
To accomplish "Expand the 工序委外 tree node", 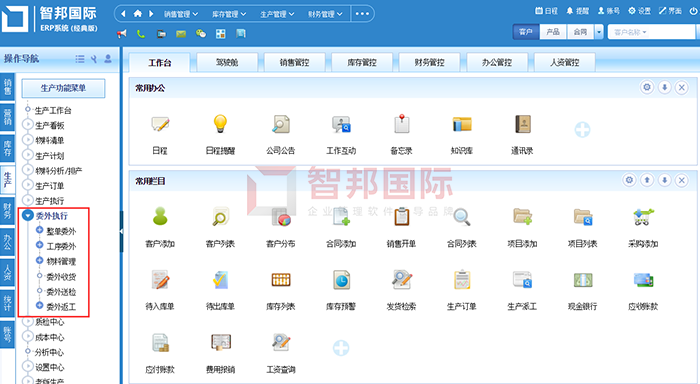I will (39, 245).
